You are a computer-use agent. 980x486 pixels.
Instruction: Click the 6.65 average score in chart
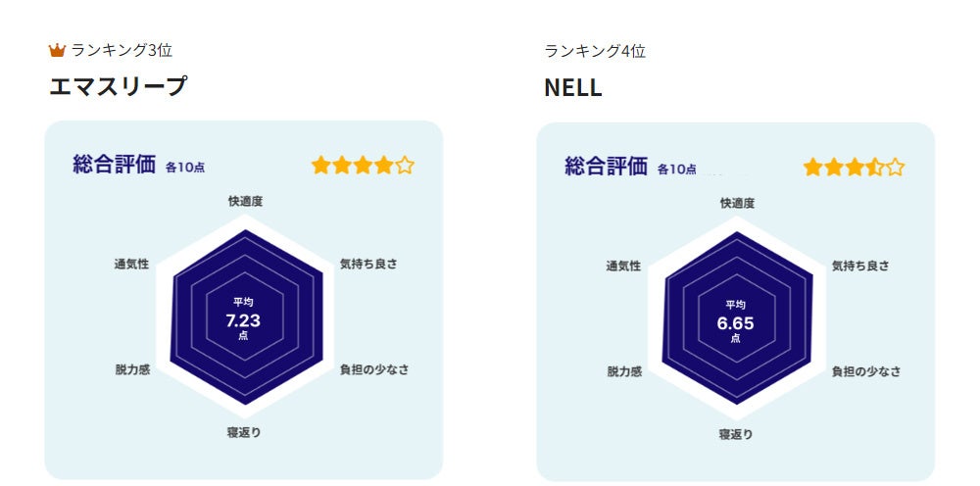735,321
